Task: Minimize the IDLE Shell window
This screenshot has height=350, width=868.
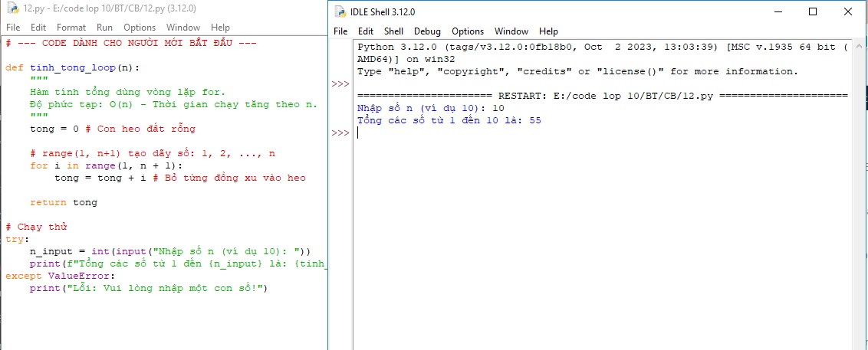Action: [x=778, y=11]
